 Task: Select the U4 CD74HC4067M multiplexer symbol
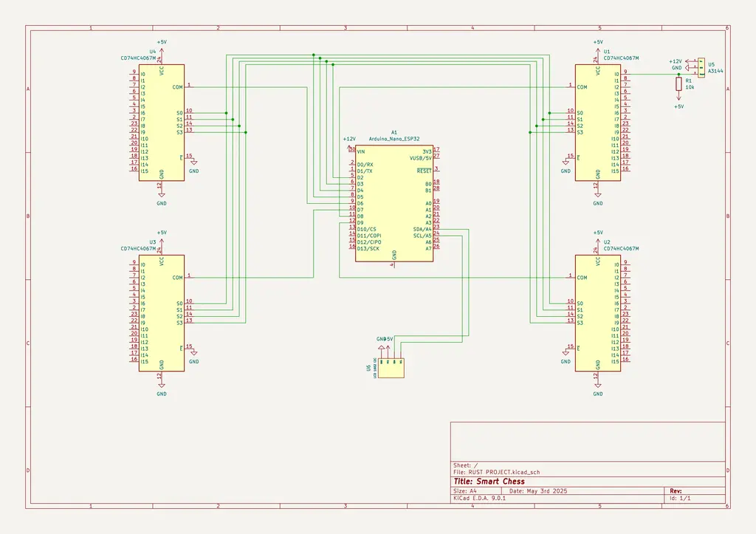162,123
